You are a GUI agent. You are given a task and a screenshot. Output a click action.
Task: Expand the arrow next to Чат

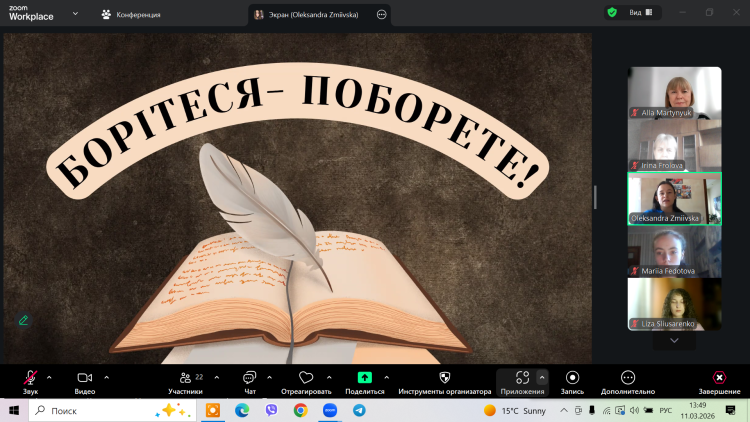[269, 378]
